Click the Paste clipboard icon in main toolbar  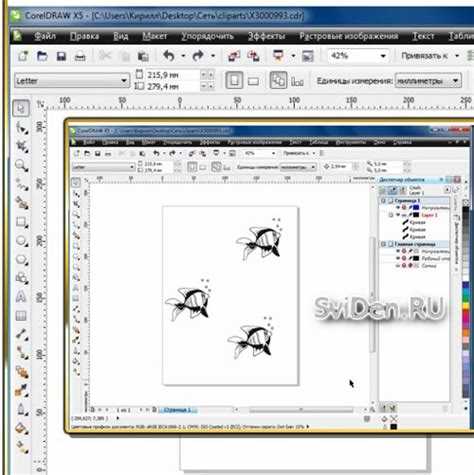click(143, 56)
